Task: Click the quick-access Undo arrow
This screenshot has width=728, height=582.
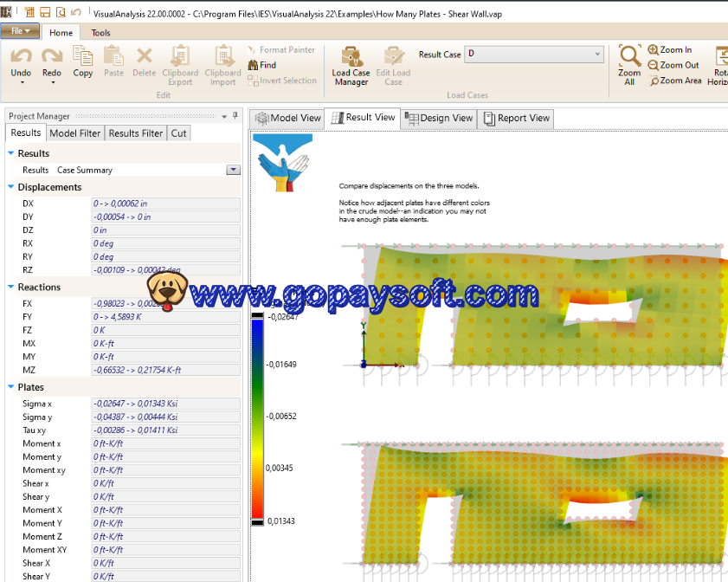Action: coord(76,12)
